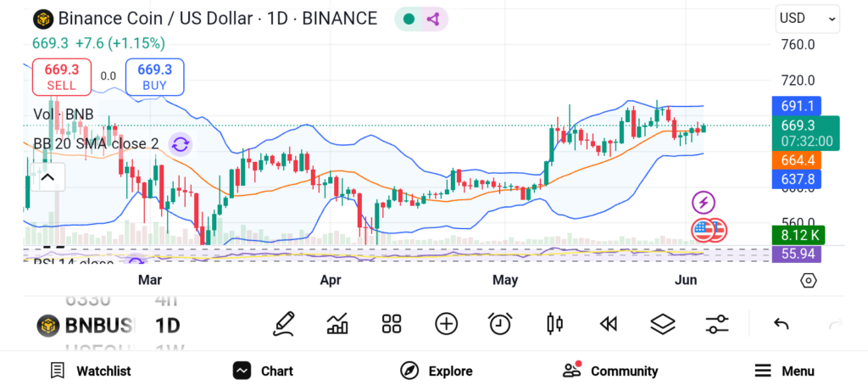Click the green 669.3 current price label
This screenshot has height=391, width=868.
(806, 133)
